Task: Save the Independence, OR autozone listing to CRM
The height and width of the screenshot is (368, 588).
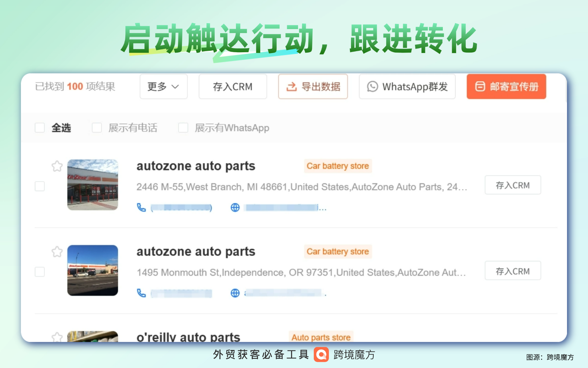Action: [x=513, y=271]
